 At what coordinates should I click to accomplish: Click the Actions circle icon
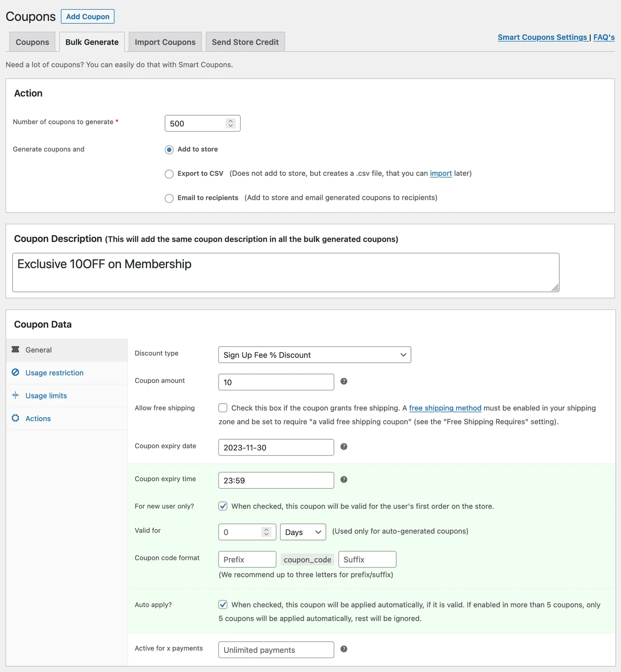point(16,418)
